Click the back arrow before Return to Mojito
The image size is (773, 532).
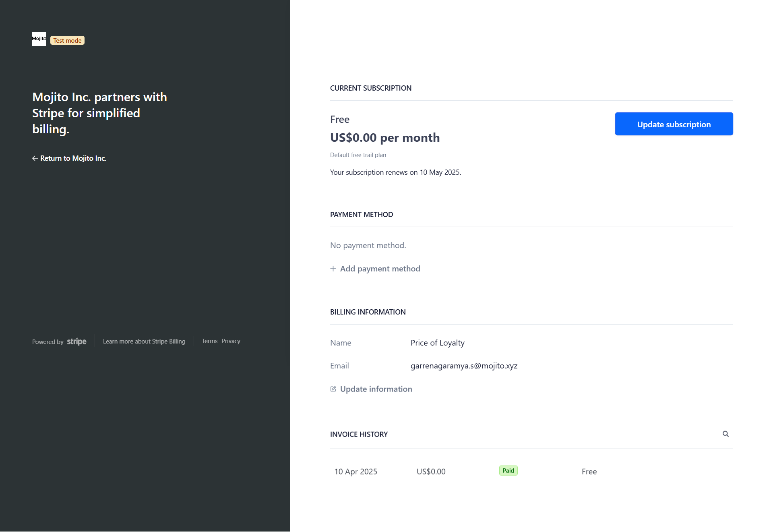click(x=35, y=158)
